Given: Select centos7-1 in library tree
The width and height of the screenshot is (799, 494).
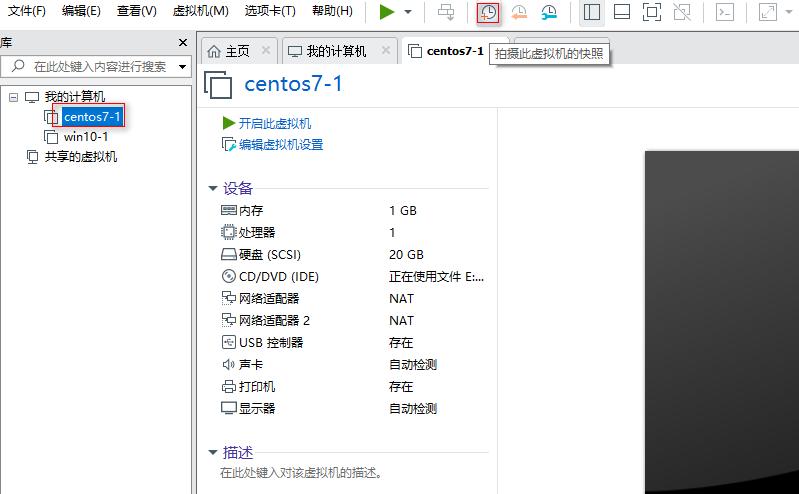Looking at the screenshot, I should pos(92,117).
